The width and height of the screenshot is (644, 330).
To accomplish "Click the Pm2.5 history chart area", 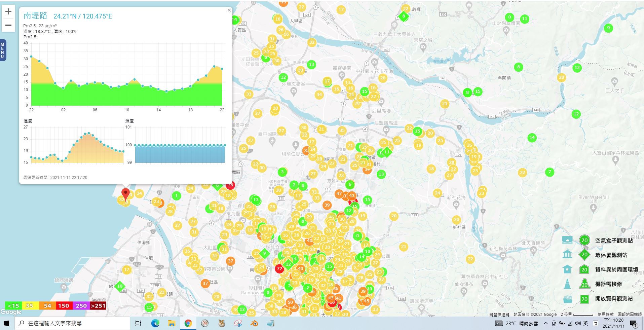I will (126, 74).
